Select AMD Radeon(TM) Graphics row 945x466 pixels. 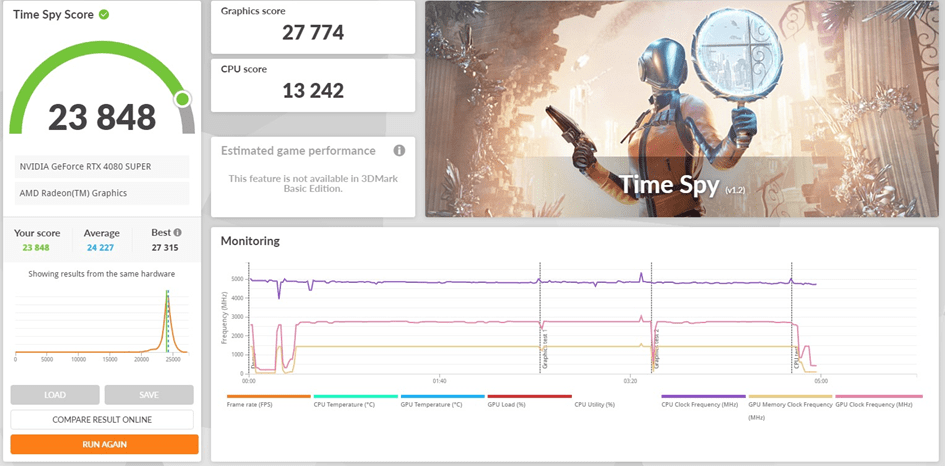(102, 193)
